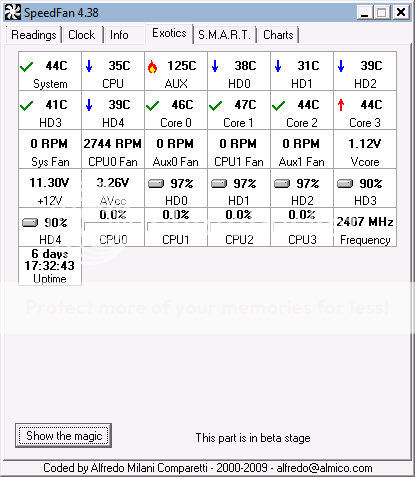Click the blue down arrow beside HD1 temperature

click(x=278, y=66)
